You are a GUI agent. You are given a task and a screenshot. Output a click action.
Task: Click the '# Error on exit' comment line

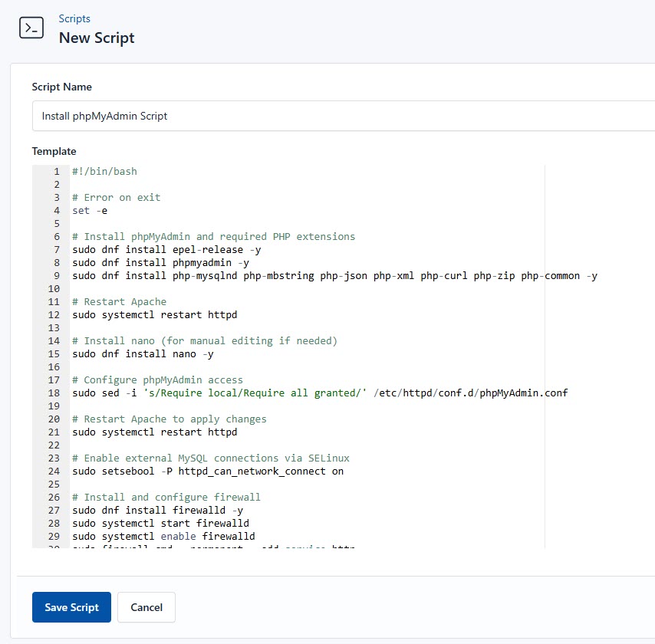point(117,197)
